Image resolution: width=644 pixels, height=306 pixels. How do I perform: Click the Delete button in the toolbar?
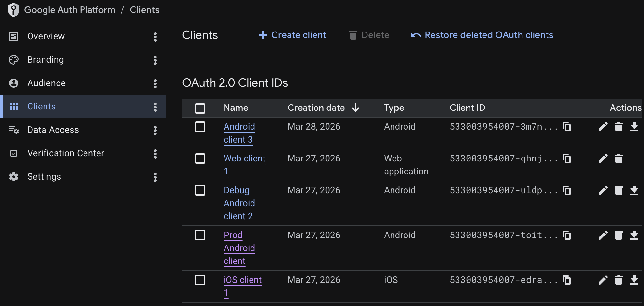369,35
